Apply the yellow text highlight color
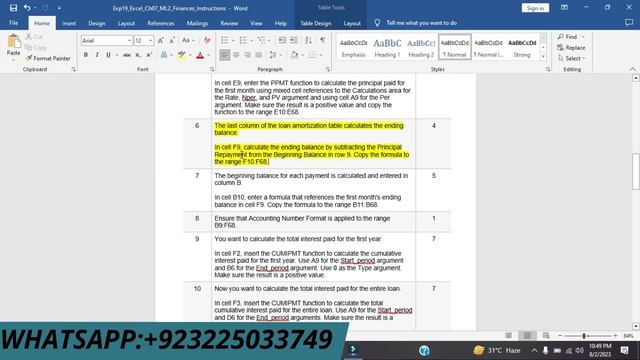Screen dimensions: 640x360 182,55
